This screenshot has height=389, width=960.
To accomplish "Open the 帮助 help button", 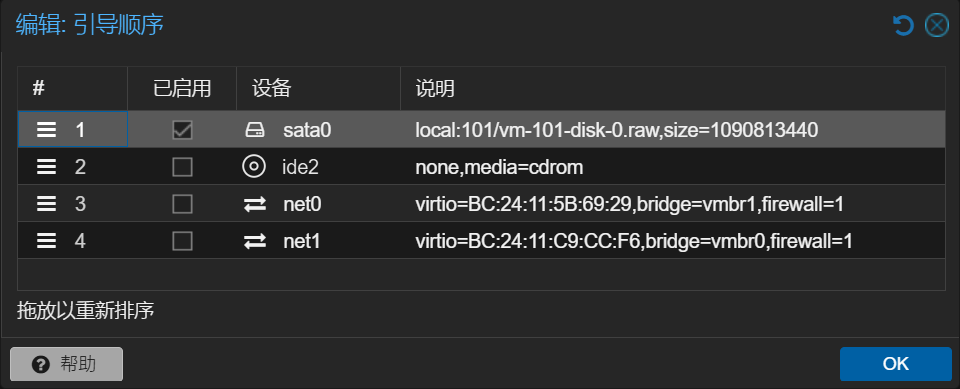I will tap(67, 364).
